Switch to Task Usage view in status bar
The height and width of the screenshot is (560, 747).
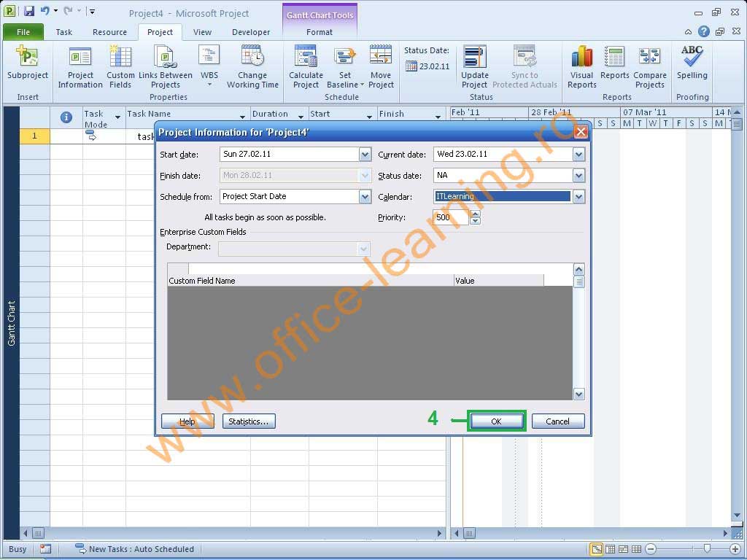(x=610, y=549)
